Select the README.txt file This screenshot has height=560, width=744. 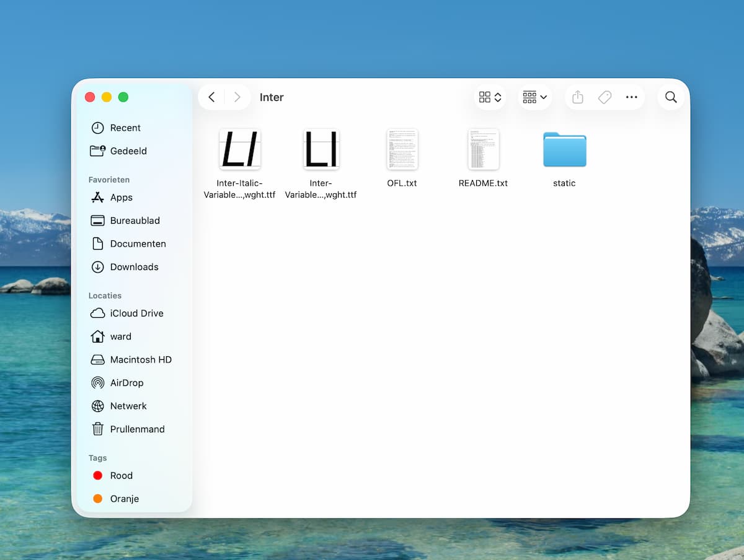483,151
